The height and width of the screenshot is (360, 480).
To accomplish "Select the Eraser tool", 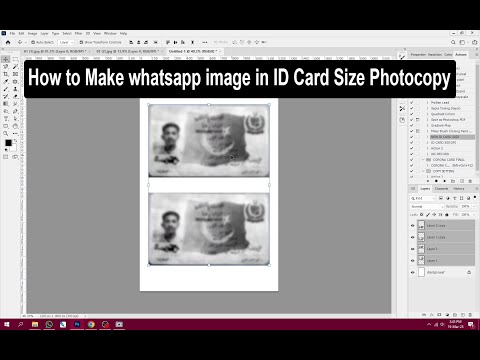I will 15,96.
